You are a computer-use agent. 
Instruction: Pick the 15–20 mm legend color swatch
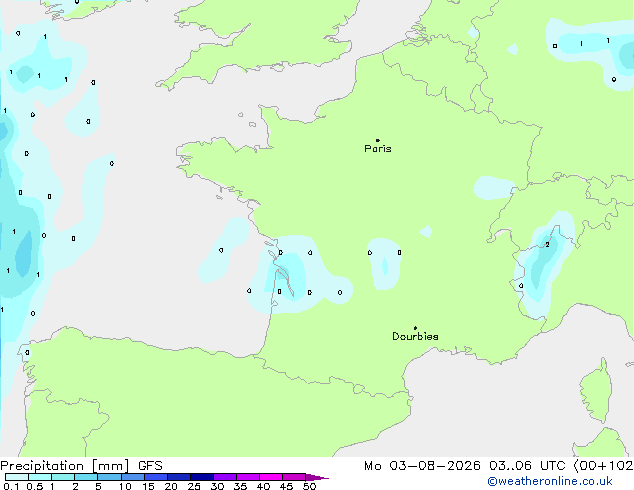[156, 477]
